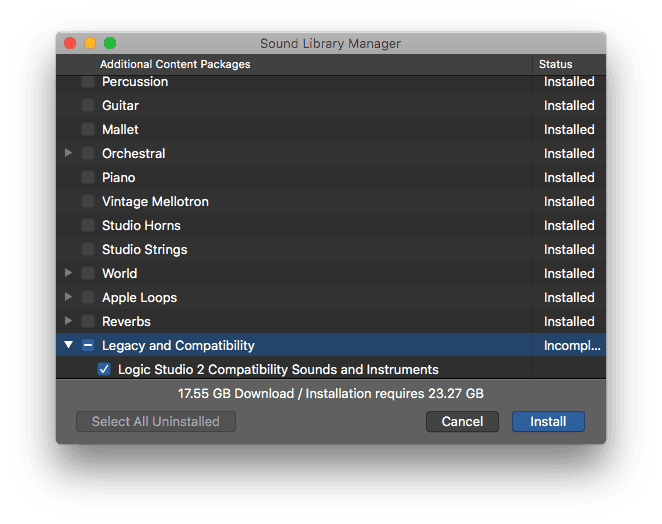Tick the Apple Loops checkbox

[88, 298]
